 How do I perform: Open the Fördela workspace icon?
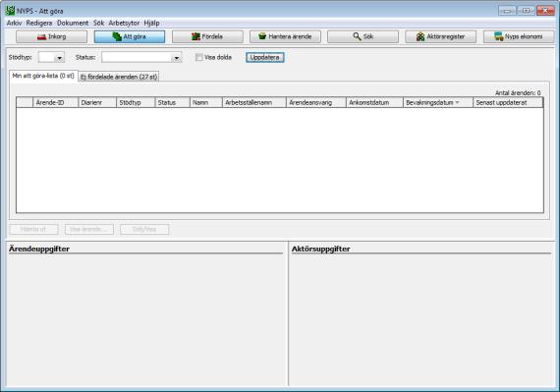196,36
